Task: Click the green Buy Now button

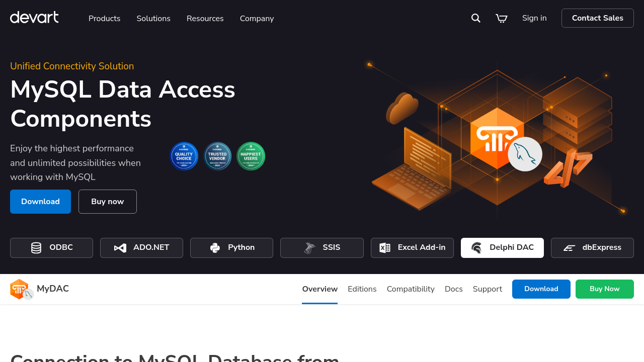Action: (x=605, y=289)
